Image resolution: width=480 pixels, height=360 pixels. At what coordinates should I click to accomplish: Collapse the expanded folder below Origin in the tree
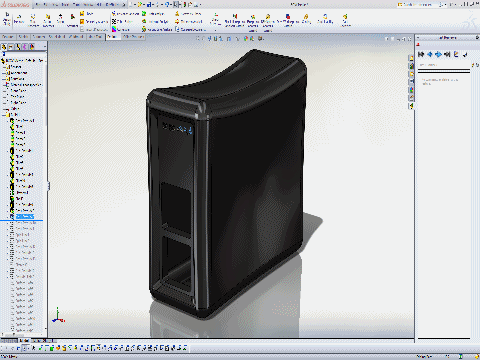(x=3, y=115)
